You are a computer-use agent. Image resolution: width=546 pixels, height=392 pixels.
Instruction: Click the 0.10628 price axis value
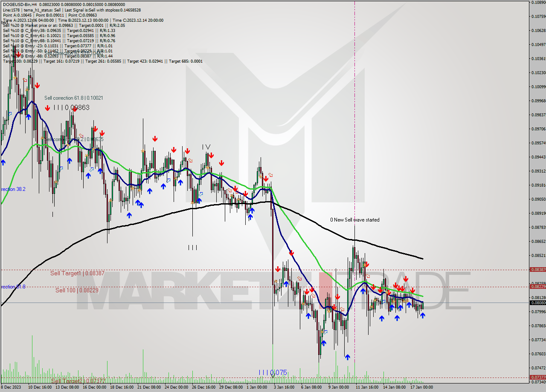coord(538,30)
